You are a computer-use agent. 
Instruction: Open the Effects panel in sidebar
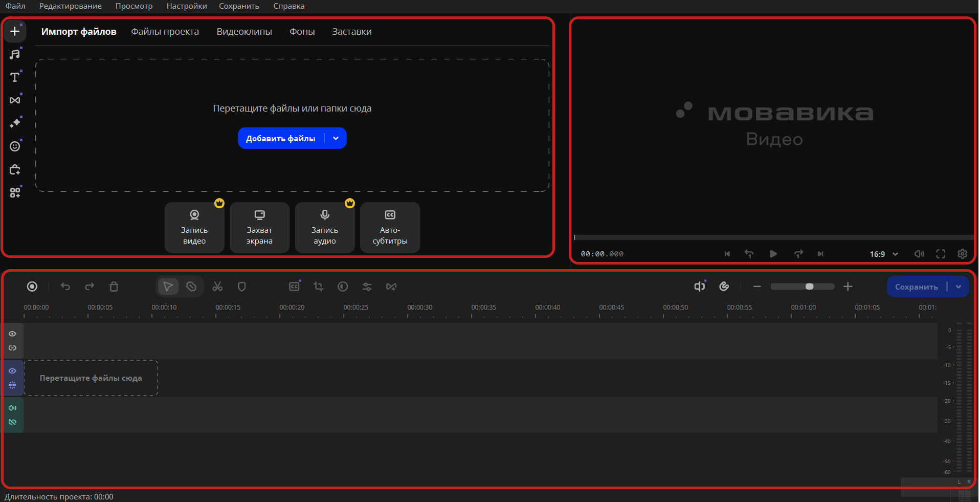click(15, 122)
